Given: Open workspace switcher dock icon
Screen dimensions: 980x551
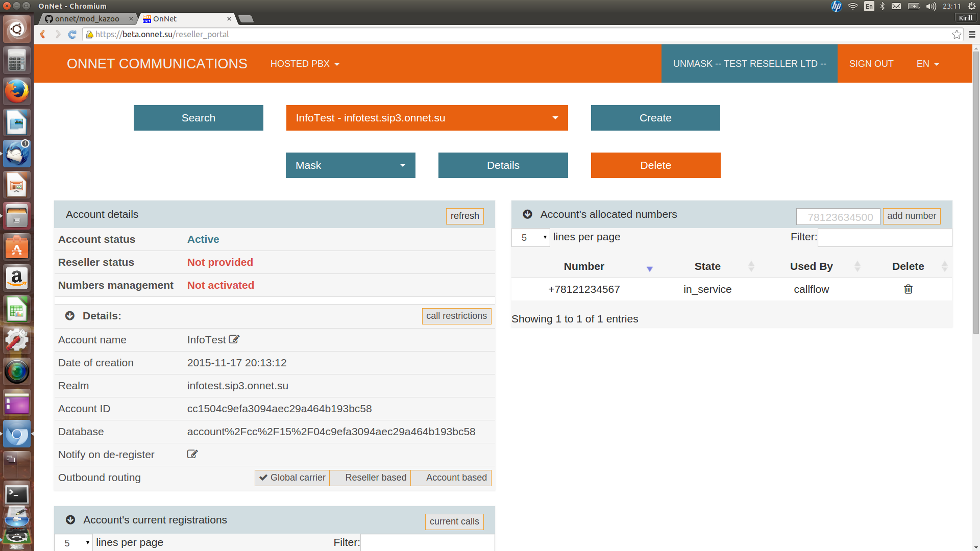Looking at the screenshot, I should click(x=17, y=464).
